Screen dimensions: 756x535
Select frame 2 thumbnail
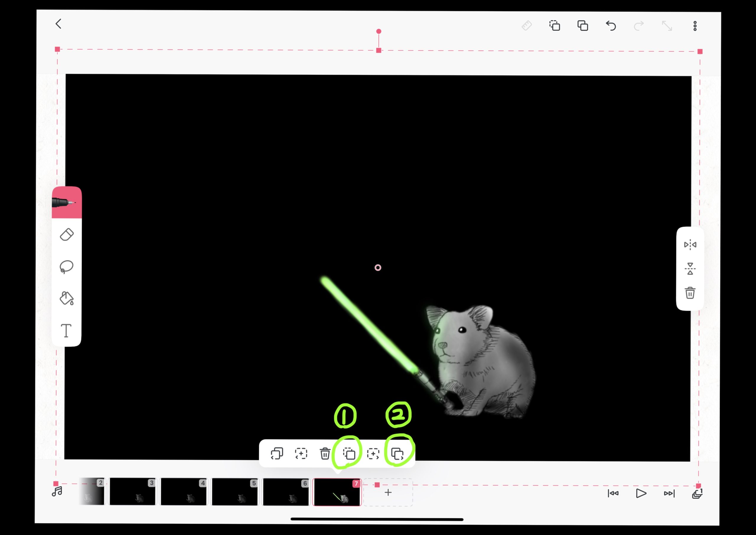click(x=92, y=491)
